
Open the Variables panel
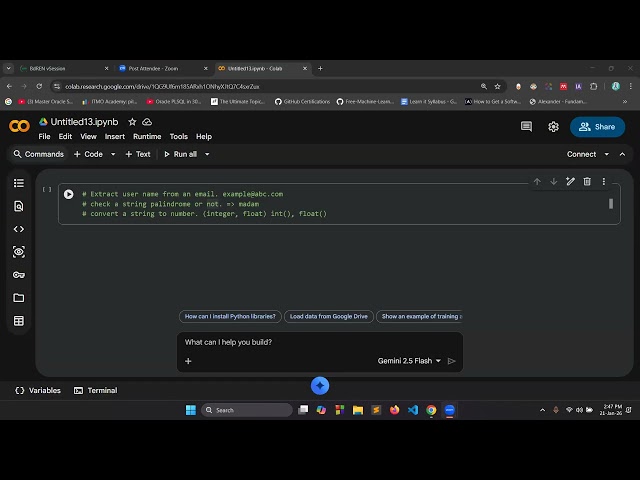(38, 391)
